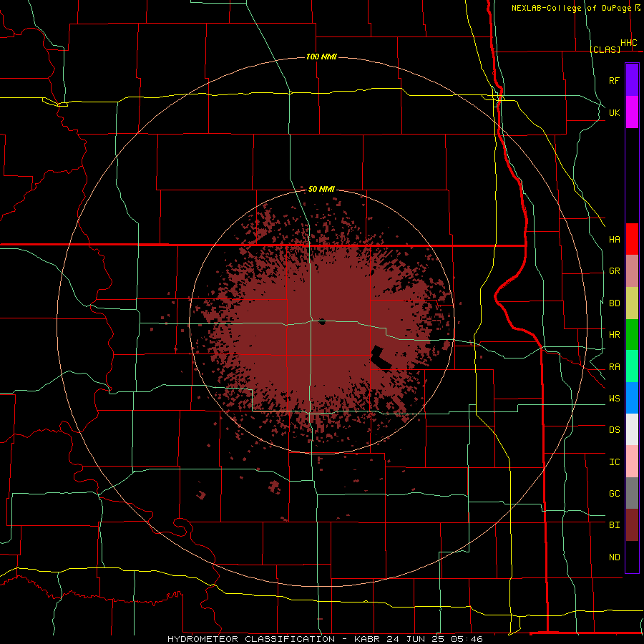Click the GC legend label
The image size is (644, 644).
pyautogui.click(x=614, y=494)
